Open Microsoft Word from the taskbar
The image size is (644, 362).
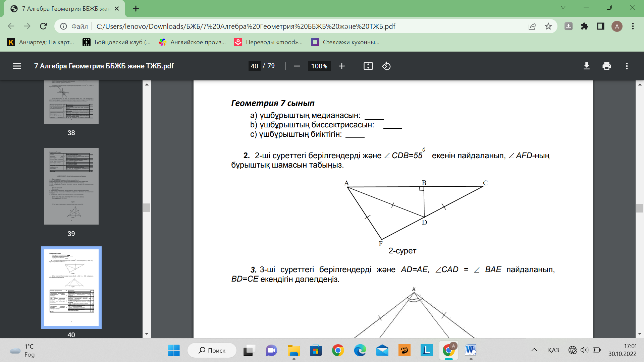(471, 350)
